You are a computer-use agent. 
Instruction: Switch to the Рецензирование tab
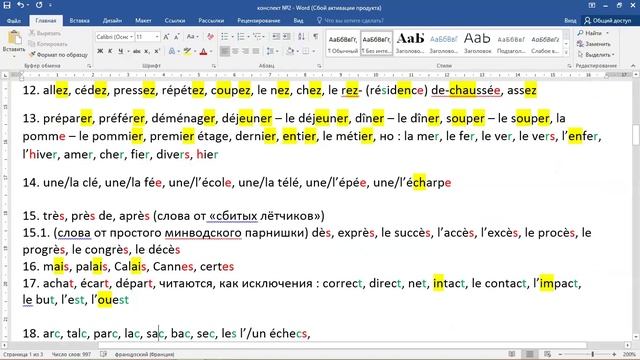pyautogui.click(x=258, y=20)
